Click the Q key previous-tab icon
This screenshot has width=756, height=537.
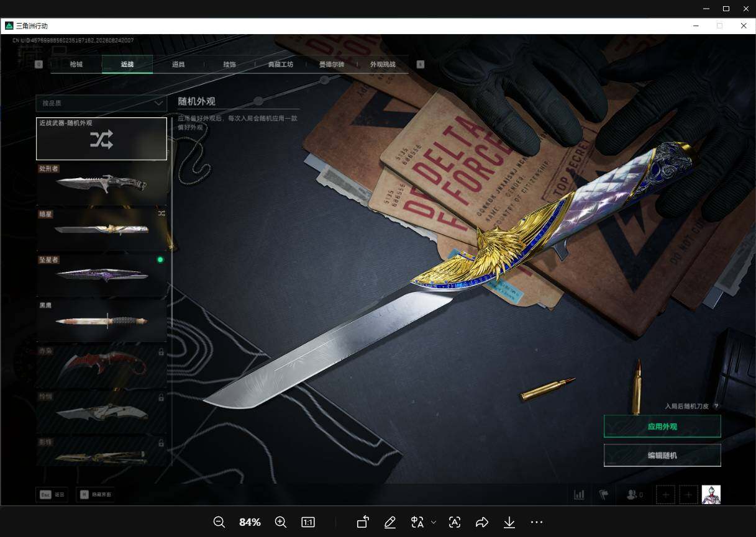click(39, 64)
